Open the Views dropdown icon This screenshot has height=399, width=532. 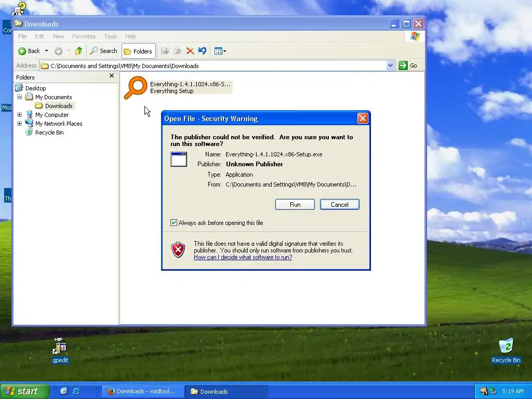click(x=220, y=51)
